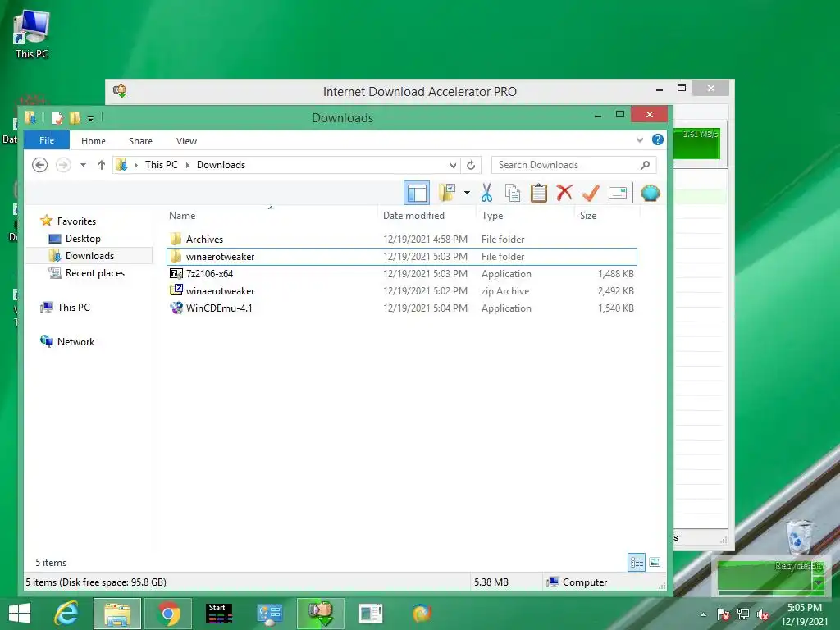Click the red X Delete icon

[564, 193]
